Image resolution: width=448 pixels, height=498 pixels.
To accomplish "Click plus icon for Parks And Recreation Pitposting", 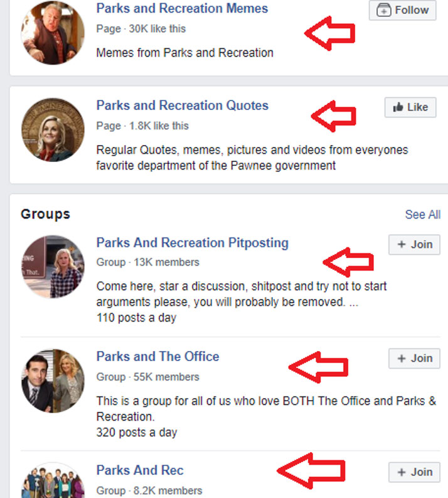I will click(x=402, y=244).
